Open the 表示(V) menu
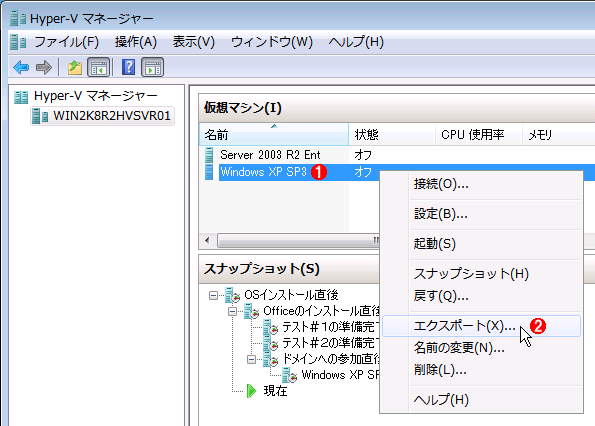This screenshot has height=426, width=595. [x=194, y=42]
